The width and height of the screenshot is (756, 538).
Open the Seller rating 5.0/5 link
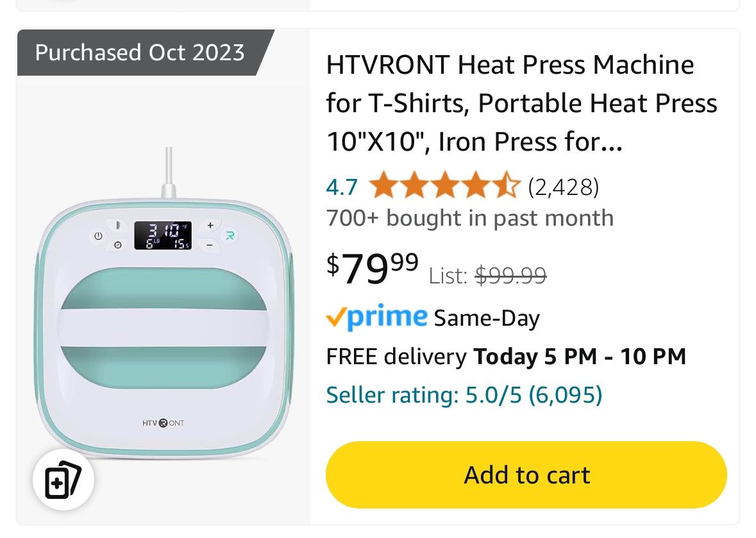coord(464,395)
